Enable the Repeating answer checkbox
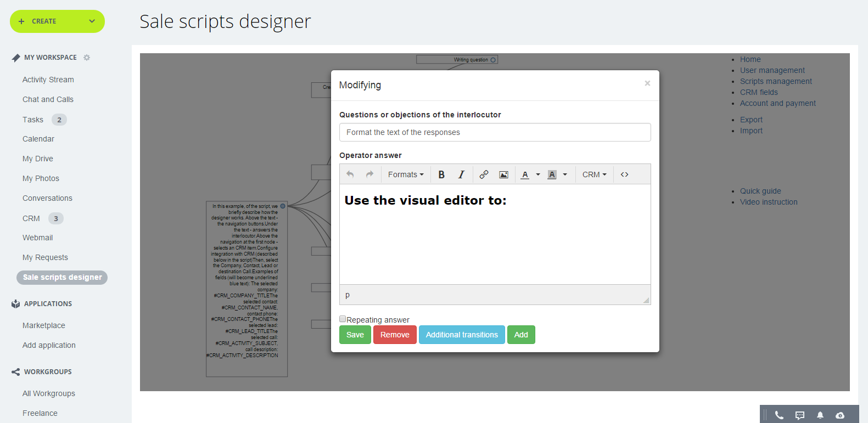This screenshot has height=423, width=868. 343,319
